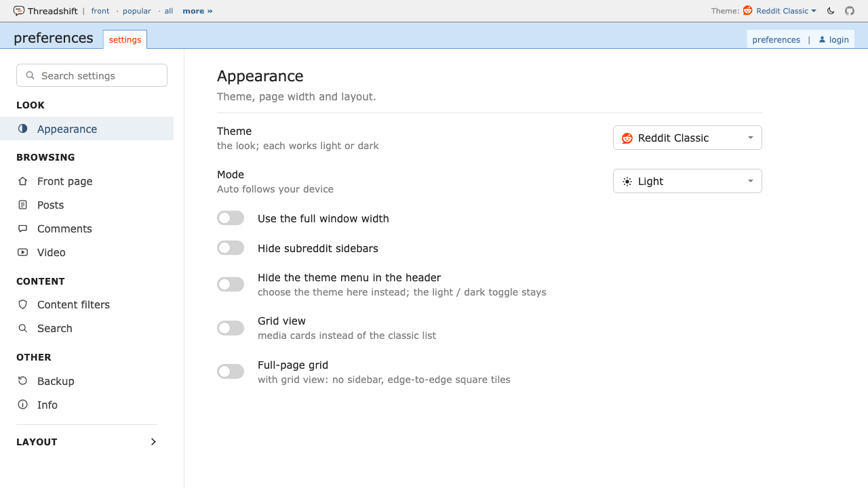Screen dimensions: 868x488
Task: Click the preferences link at top right
Action: (776, 40)
